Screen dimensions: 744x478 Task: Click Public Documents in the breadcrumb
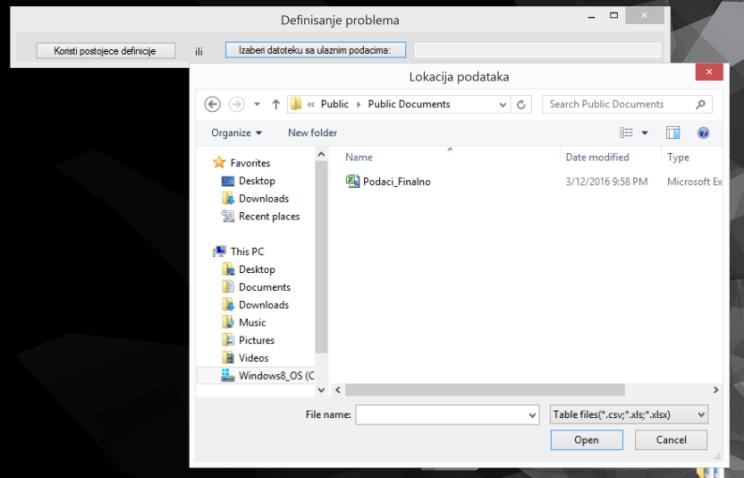click(x=409, y=104)
